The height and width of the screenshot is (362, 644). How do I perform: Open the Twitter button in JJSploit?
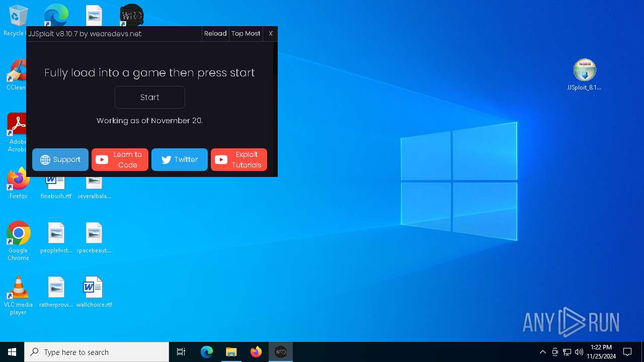click(180, 159)
